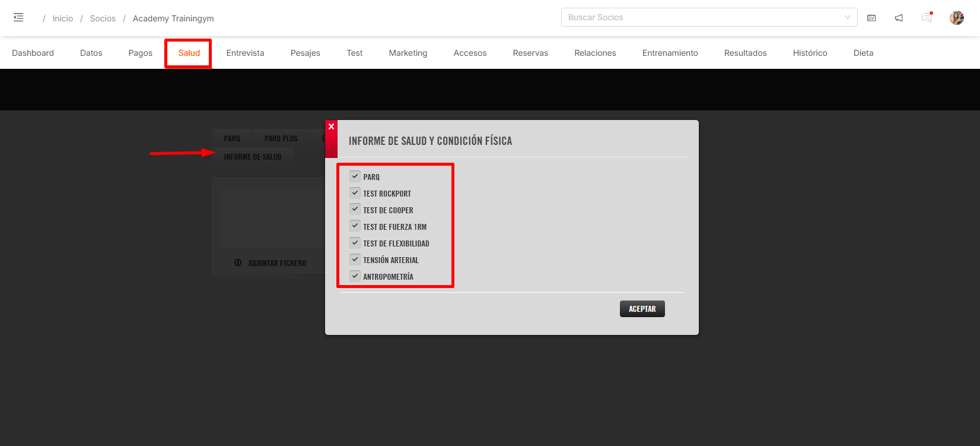Image resolution: width=980 pixels, height=446 pixels.
Task: Open the chat notifications icon
Action: point(927,18)
